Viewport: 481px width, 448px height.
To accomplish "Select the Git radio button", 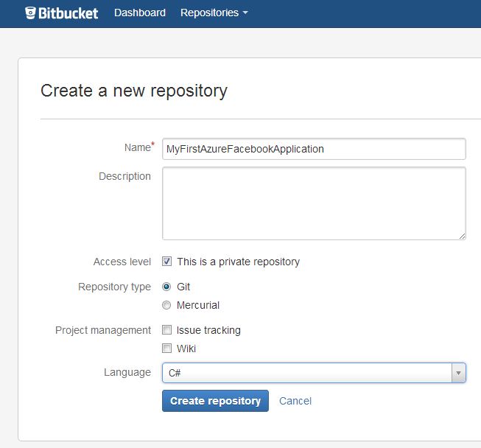I will [167, 287].
